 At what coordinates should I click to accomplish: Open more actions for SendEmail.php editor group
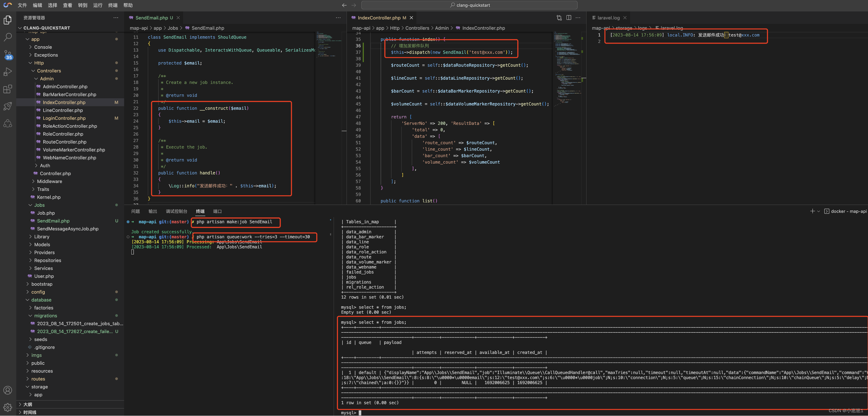pos(338,18)
